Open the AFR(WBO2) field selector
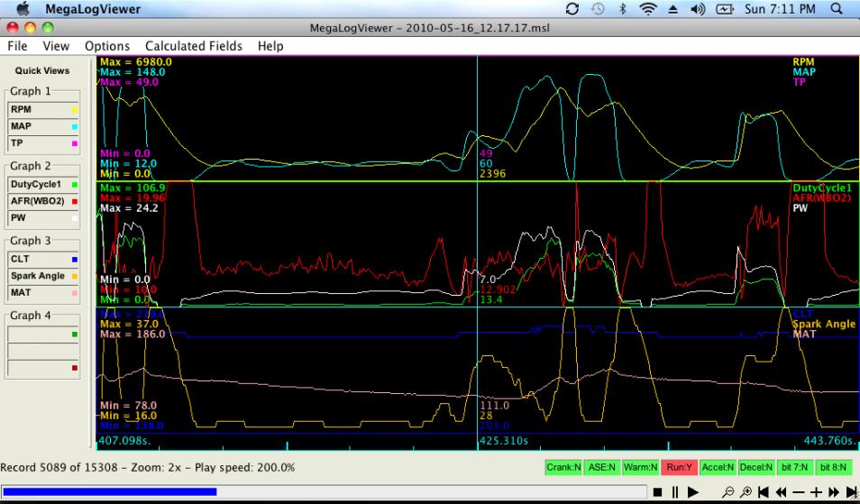The image size is (860, 504). (43, 200)
